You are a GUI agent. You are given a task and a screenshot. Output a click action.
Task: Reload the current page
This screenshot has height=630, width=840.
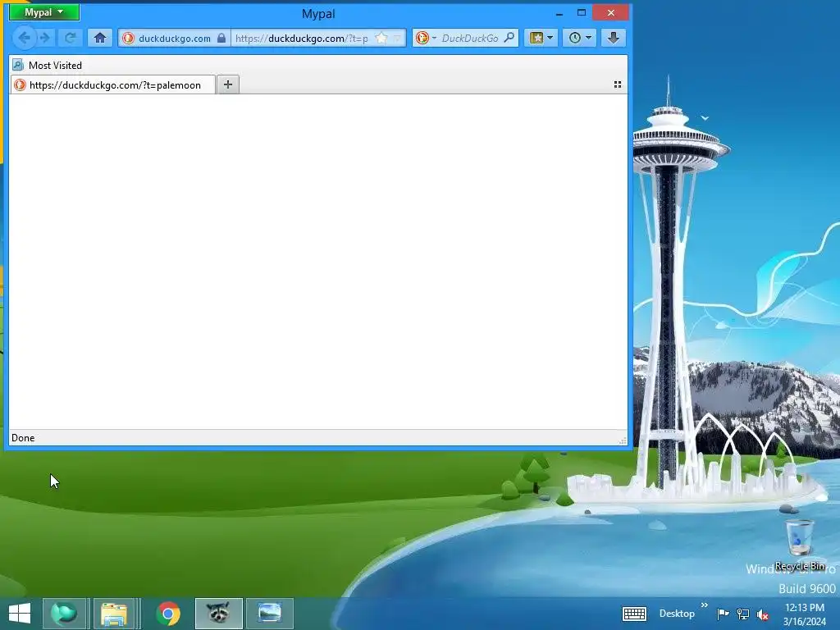tap(70, 38)
